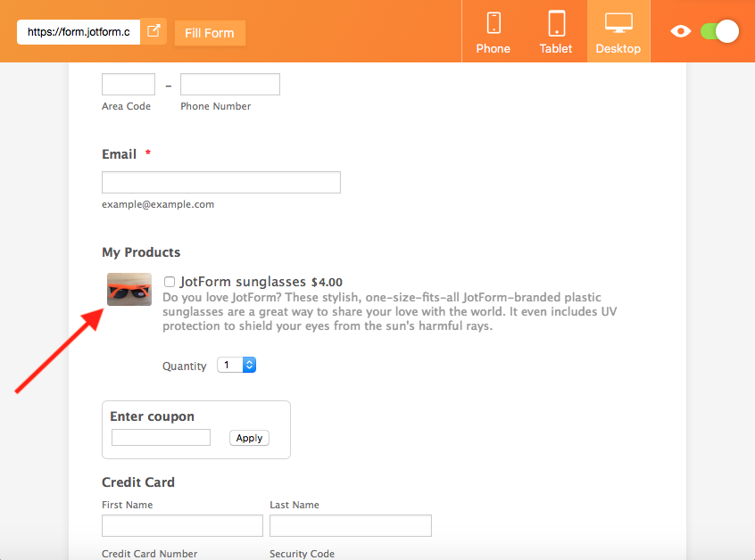The image size is (755, 560).
Task: Check the JotForm sunglasses checkbox
Action: tap(169, 282)
